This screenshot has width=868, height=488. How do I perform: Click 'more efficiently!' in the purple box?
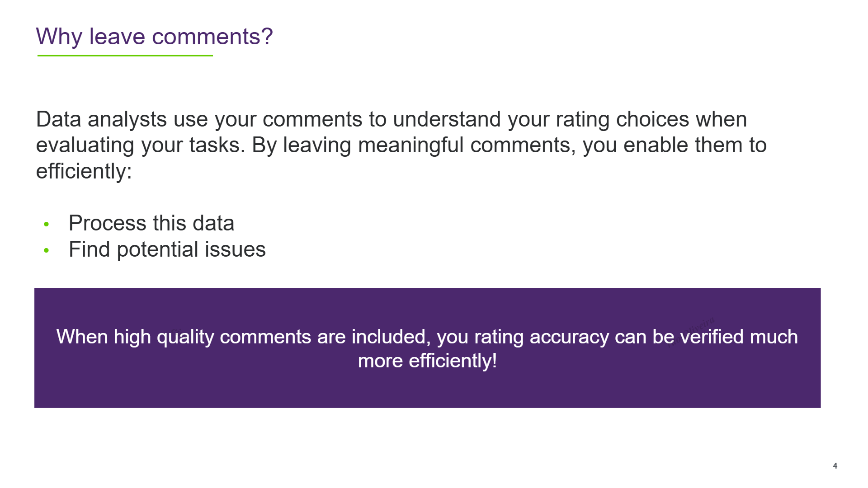click(427, 361)
